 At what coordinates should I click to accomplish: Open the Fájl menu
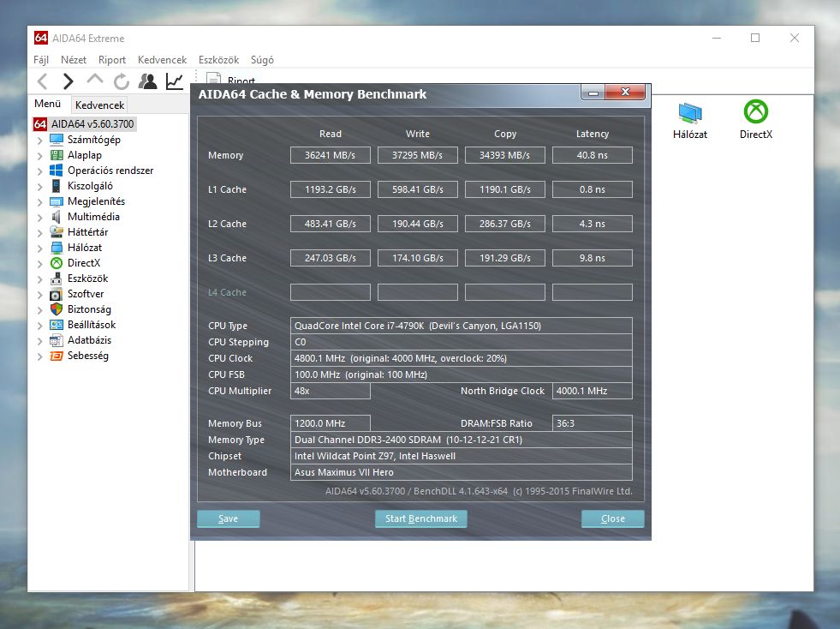41,60
